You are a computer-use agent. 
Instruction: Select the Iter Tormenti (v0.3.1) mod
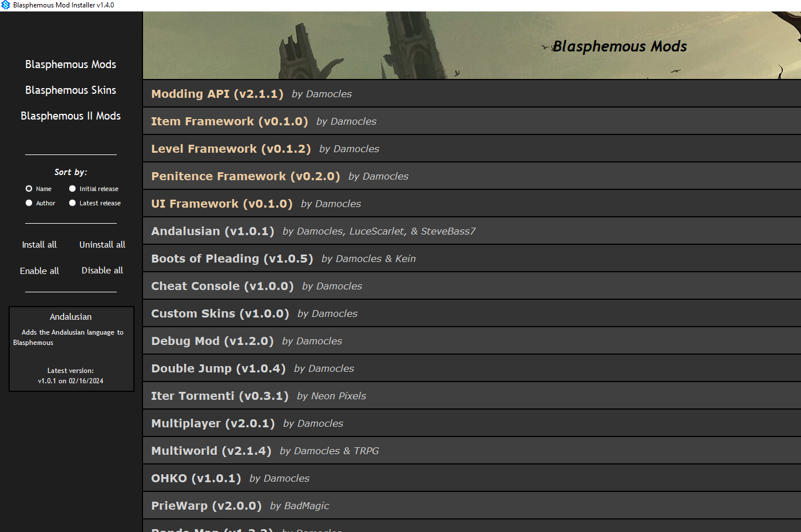(219, 396)
